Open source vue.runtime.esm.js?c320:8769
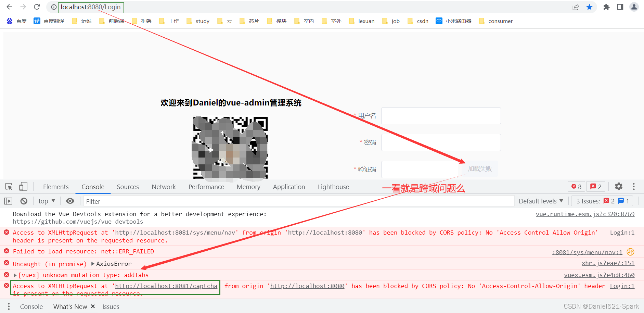Screen dimensions: 644x313 585,214
